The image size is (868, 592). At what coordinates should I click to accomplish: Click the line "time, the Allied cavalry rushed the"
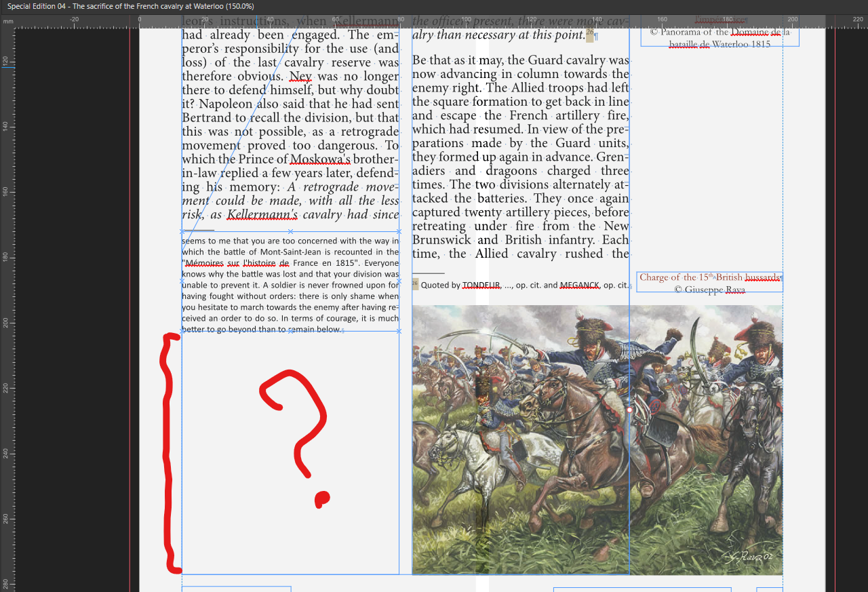coord(521,254)
